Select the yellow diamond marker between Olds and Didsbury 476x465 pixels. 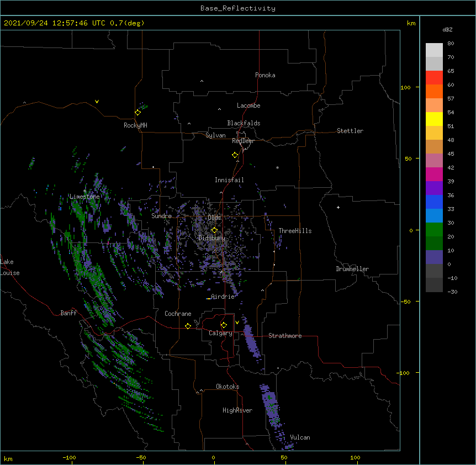pyautogui.click(x=214, y=230)
